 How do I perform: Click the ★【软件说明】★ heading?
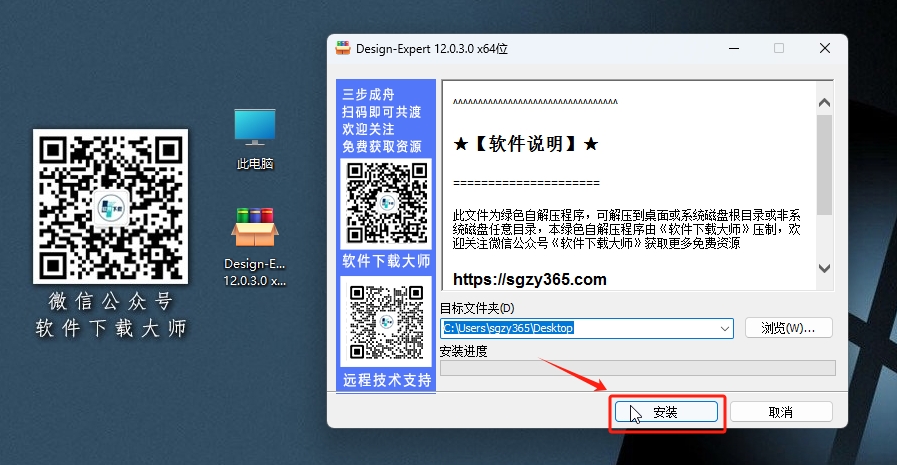click(x=526, y=144)
